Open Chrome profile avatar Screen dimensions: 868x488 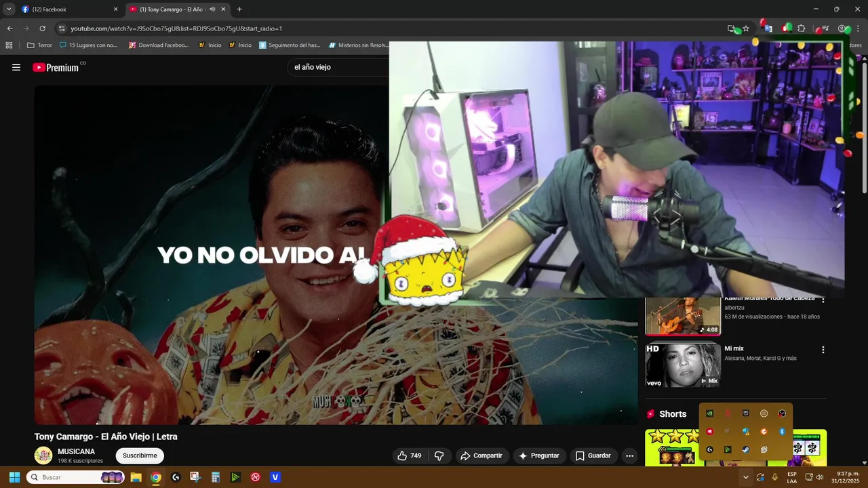[842, 28]
